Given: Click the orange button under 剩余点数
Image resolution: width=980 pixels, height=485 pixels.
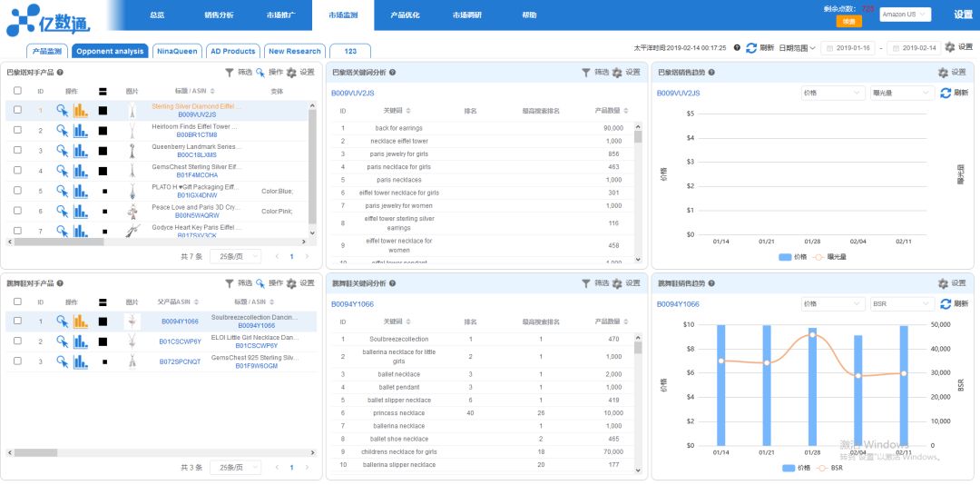Looking at the screenshot, I should tap(848, 21).
